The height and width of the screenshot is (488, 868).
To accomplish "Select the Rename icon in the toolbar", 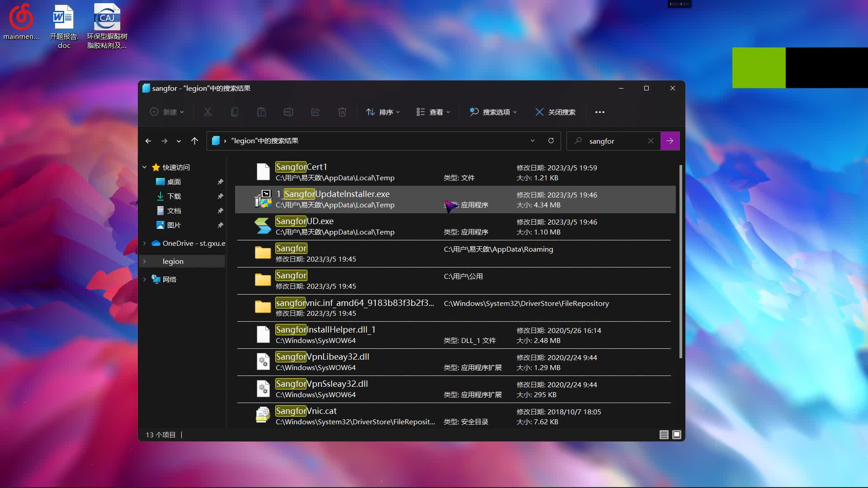I will click(289, 112).
